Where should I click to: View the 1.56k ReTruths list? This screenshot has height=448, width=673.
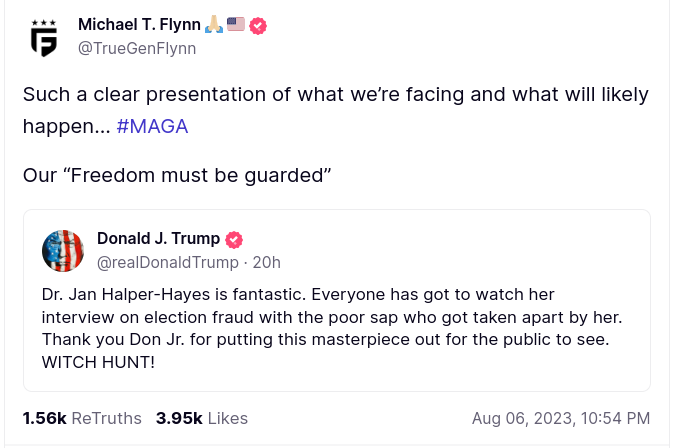click(x=82, y=418)
